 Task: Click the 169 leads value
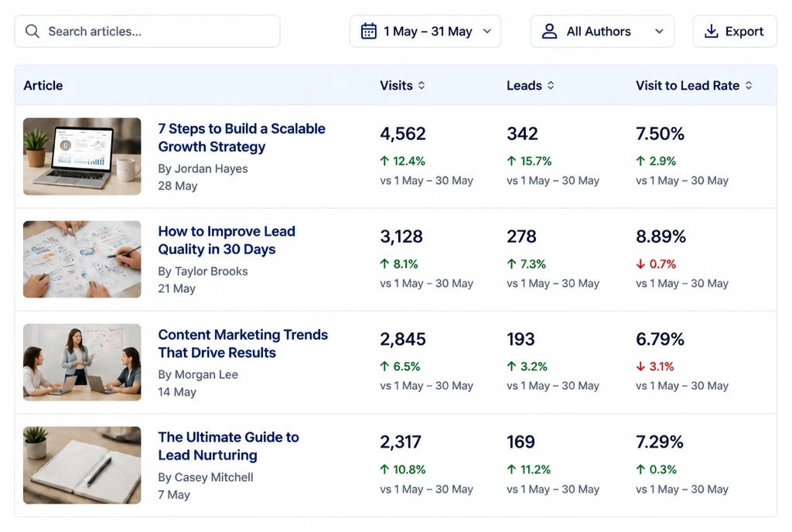point(521,442)
